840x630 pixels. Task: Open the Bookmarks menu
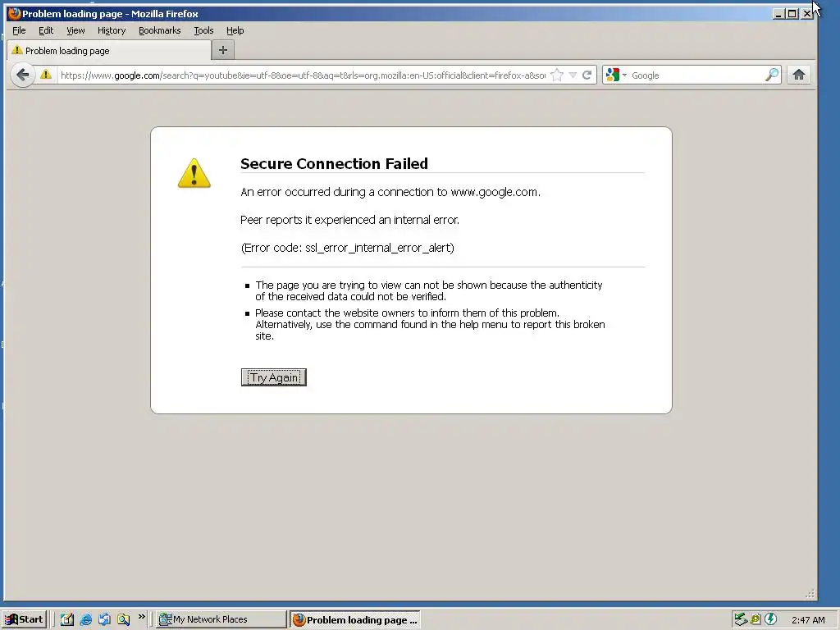pos(160,30)
